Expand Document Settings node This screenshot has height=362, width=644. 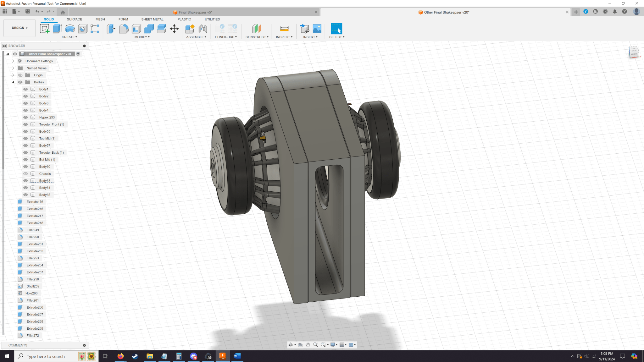(13, 61)
